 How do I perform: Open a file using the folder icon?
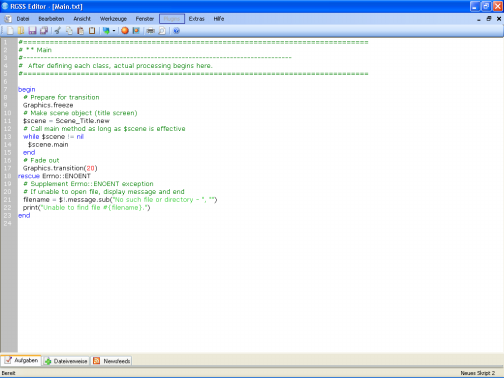coord(21,31)
